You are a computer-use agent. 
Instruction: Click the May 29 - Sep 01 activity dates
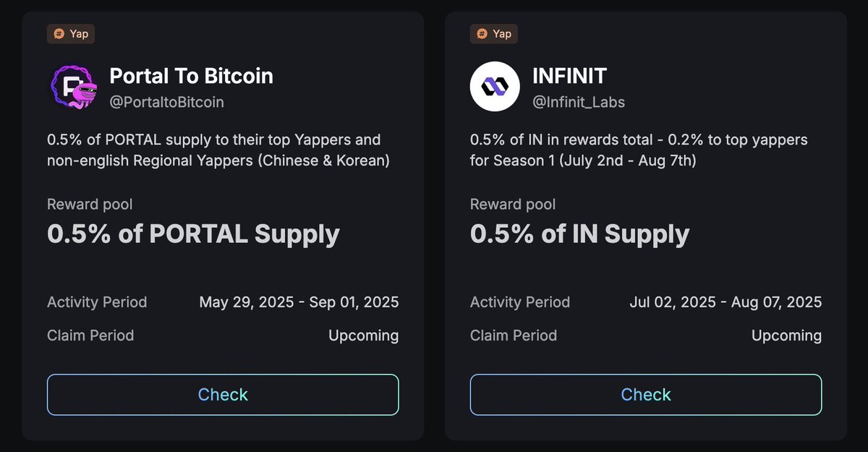(x=299, y=302)
